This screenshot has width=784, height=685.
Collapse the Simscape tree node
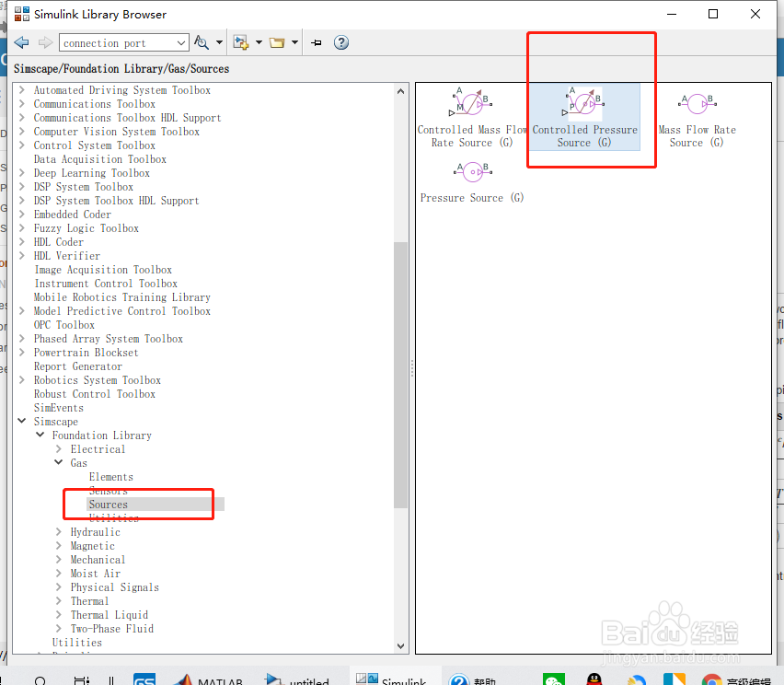tap(21, 422)
